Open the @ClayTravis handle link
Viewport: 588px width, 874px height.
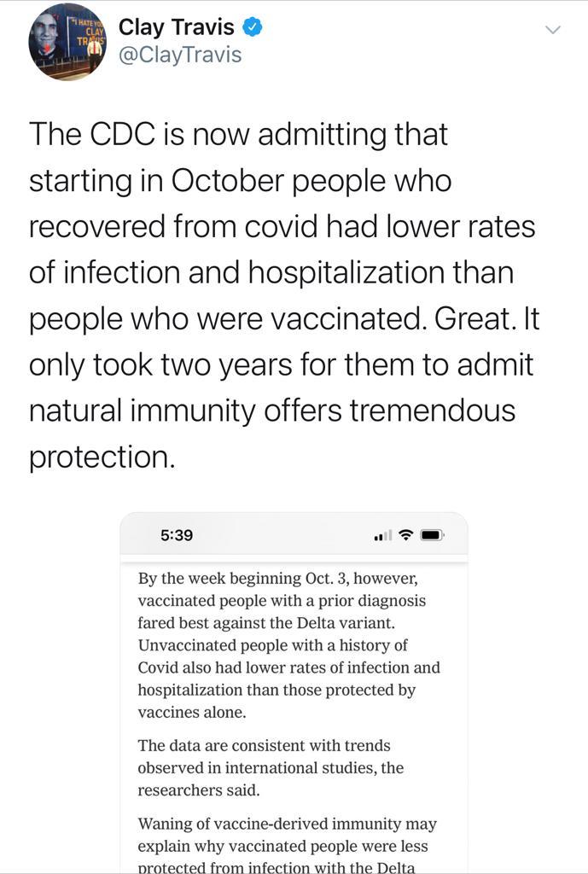pos(179,55)
